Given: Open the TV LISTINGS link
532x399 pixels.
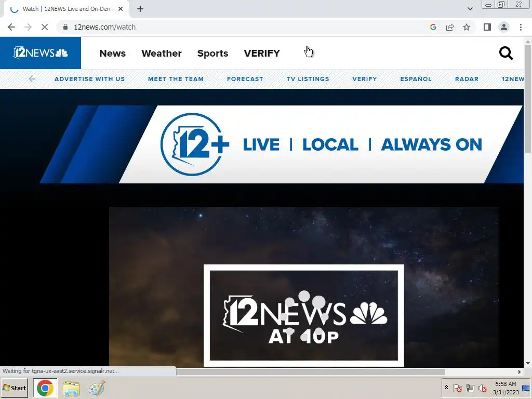Looking at the screenshot, I should pos(308,79).
